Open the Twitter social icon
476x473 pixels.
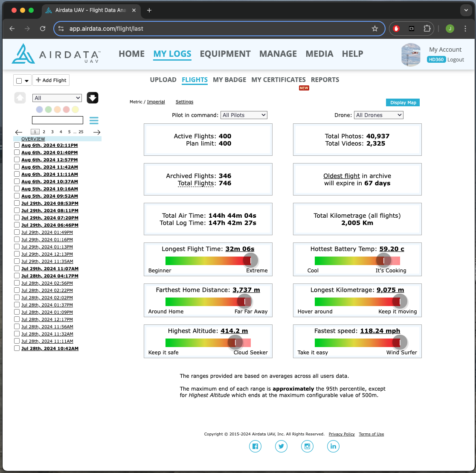(x=281, y=447)
